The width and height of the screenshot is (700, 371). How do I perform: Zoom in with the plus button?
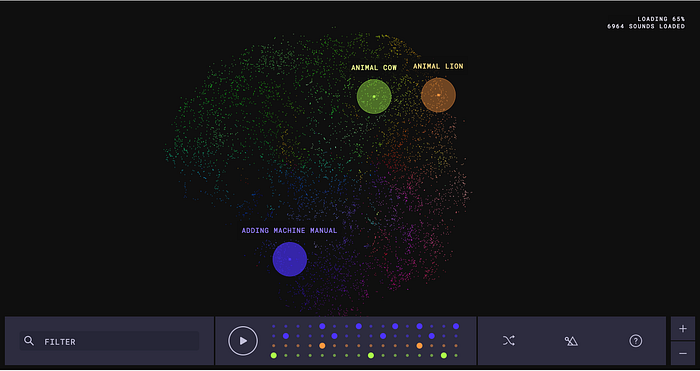coord(683,329)
